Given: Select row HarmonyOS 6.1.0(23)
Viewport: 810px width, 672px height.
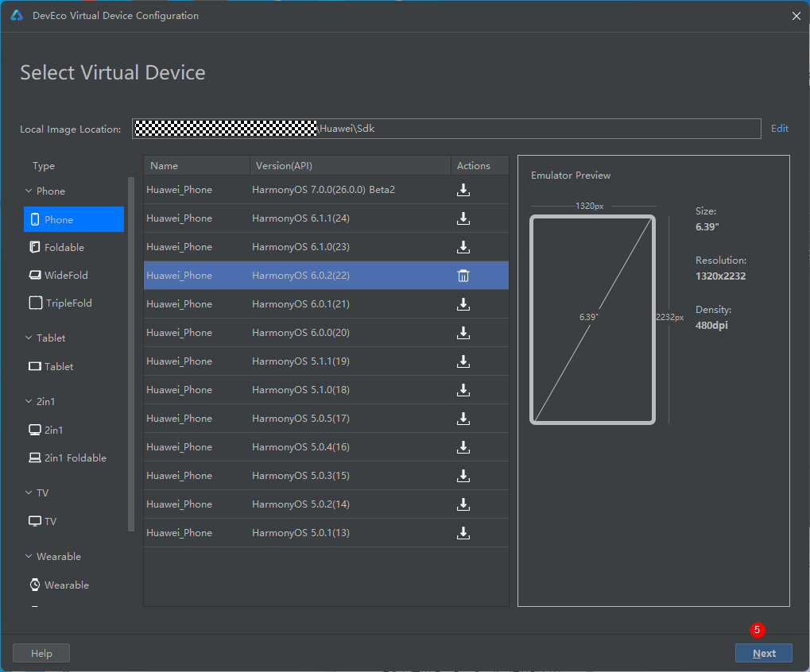Looking at the screenshot, I should pos(326,247).
